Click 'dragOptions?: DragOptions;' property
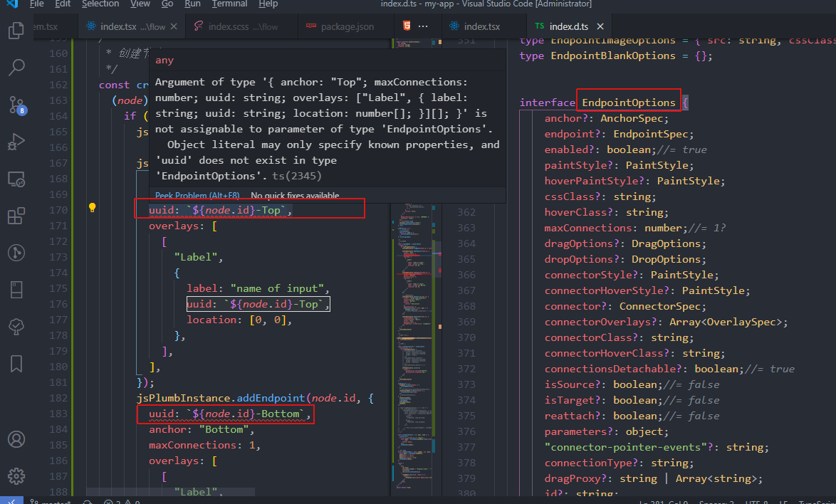The height and width of the screenshot is (504, 836). click(x=625, y=243)
